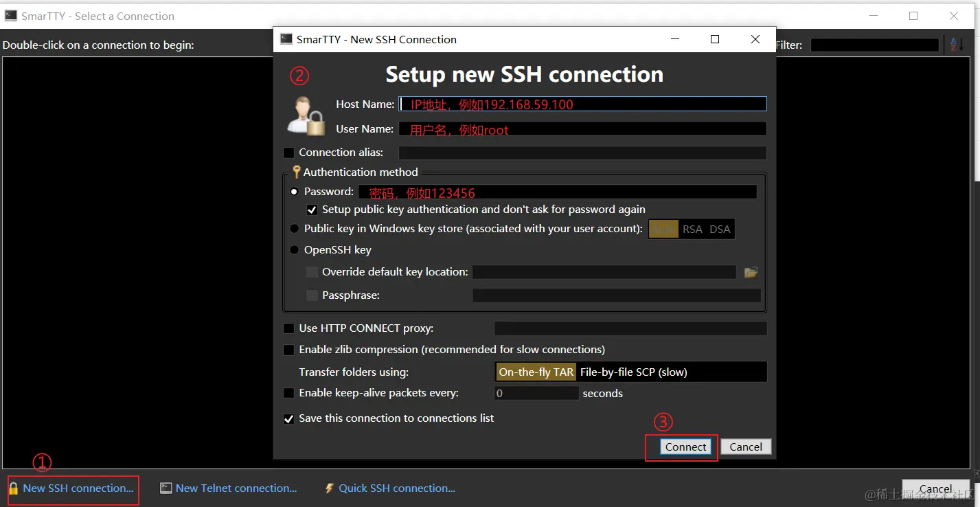Click the Select a Connection window's title bar icon

[10, 15]
